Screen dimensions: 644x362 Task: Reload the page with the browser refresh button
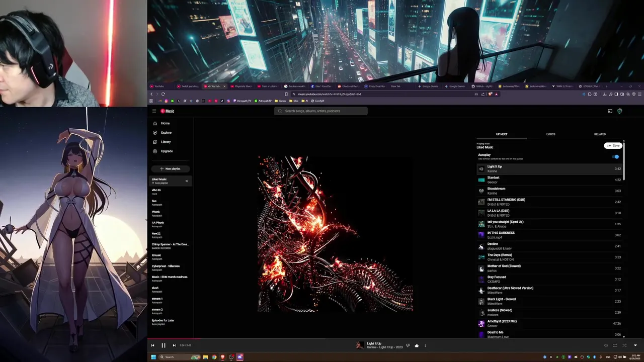point(163,94)
